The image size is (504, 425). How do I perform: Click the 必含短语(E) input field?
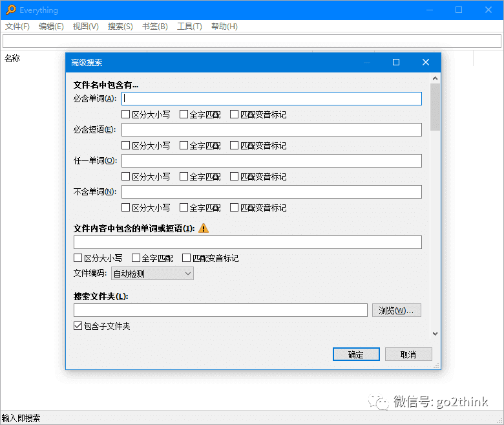click(x=271, y=129)
